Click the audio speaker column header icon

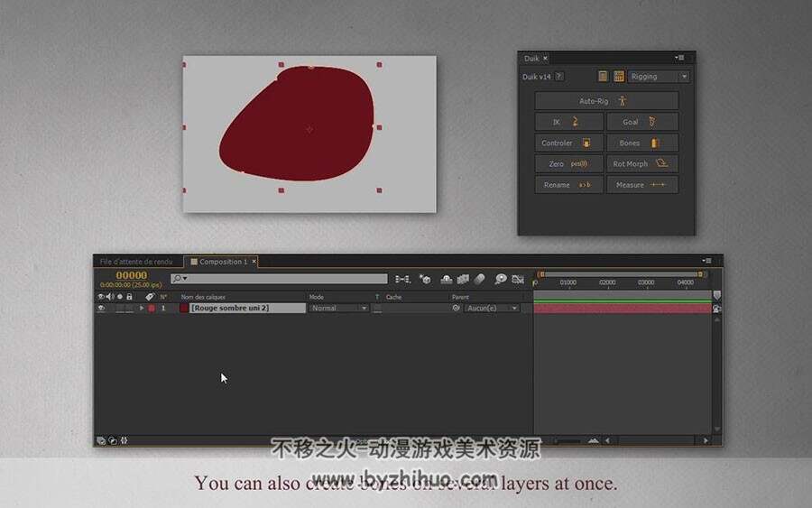110,297
